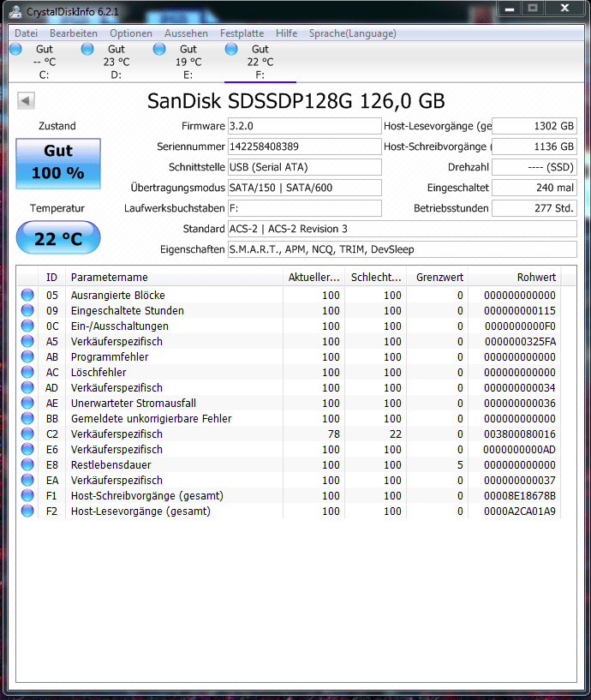The image size is (591, 700).
Task: Click the Schnittstelle USB (Serial ATA) field
Action: [304, 167]
